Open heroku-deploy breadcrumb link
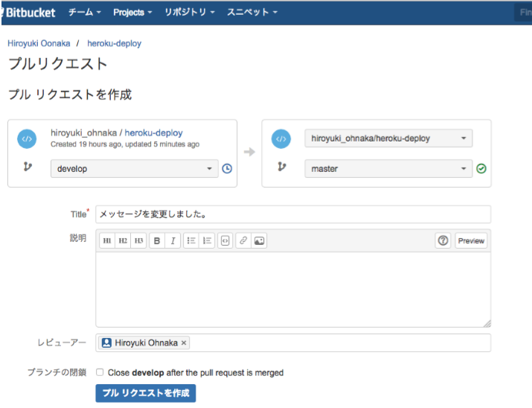 pyautogui.click(x=115, y=43)
